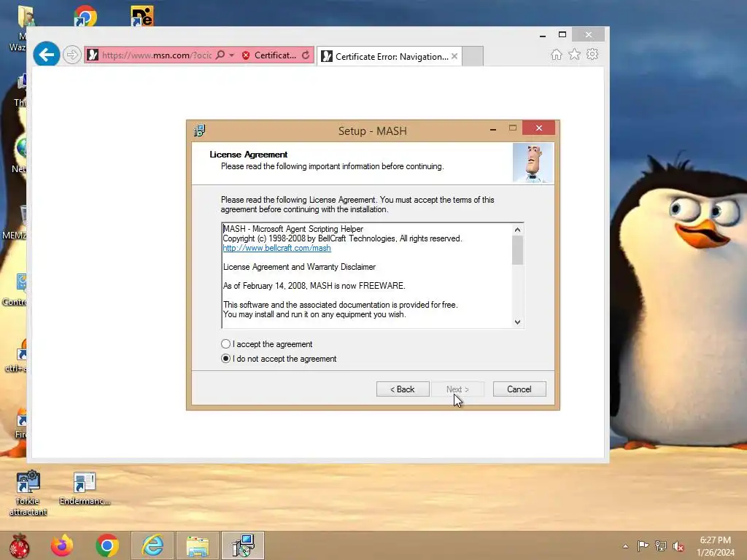Close the Setup - MASH dialog

point(539,128)
